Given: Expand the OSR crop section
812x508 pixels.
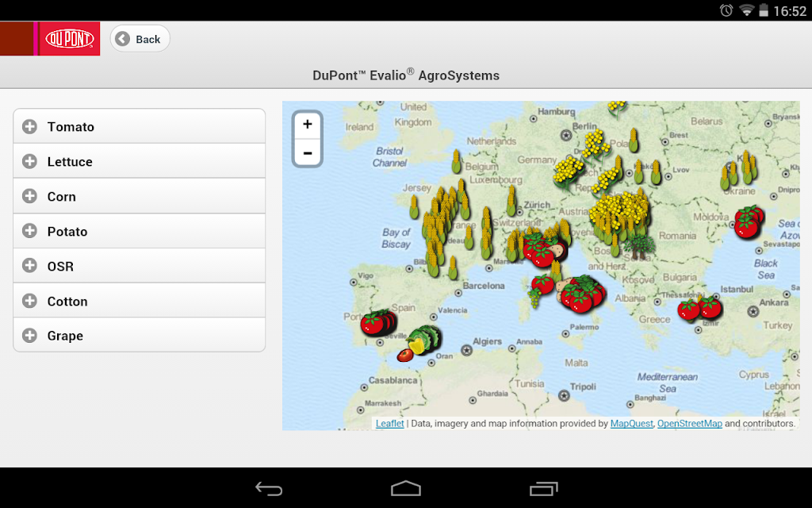Looking at the screenshot, I should click(139, 266).
